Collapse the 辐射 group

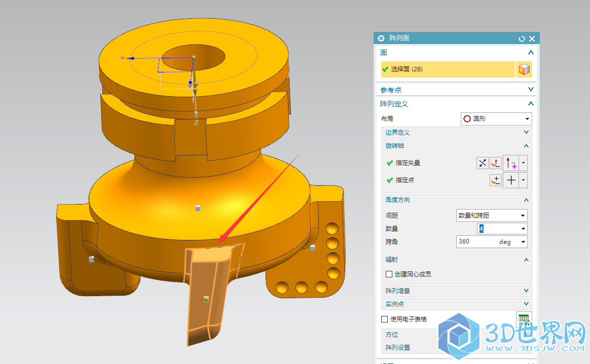coord(527,260)
